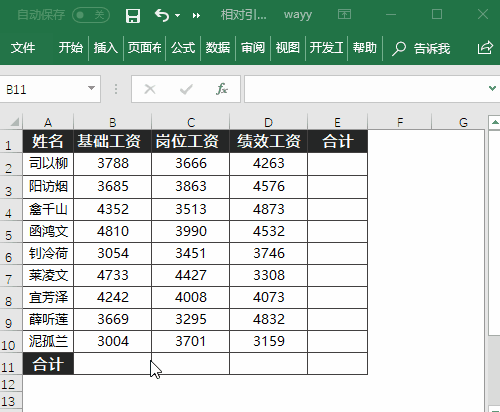Select column C header
This screenshot has height=412, width=500.
[x=191, y=122]
